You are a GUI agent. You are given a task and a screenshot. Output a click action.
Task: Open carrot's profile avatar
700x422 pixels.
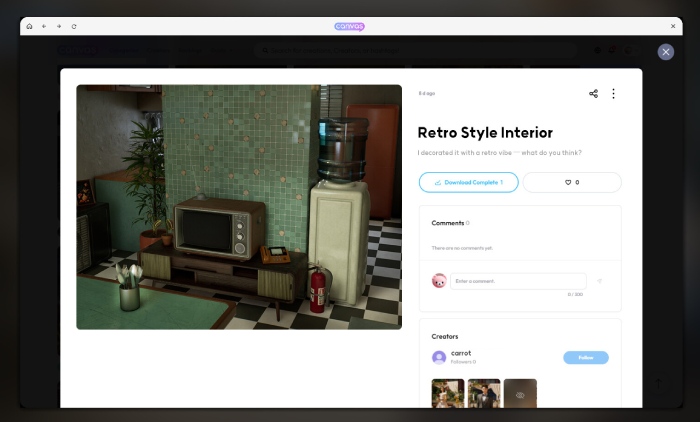(439, 357)
